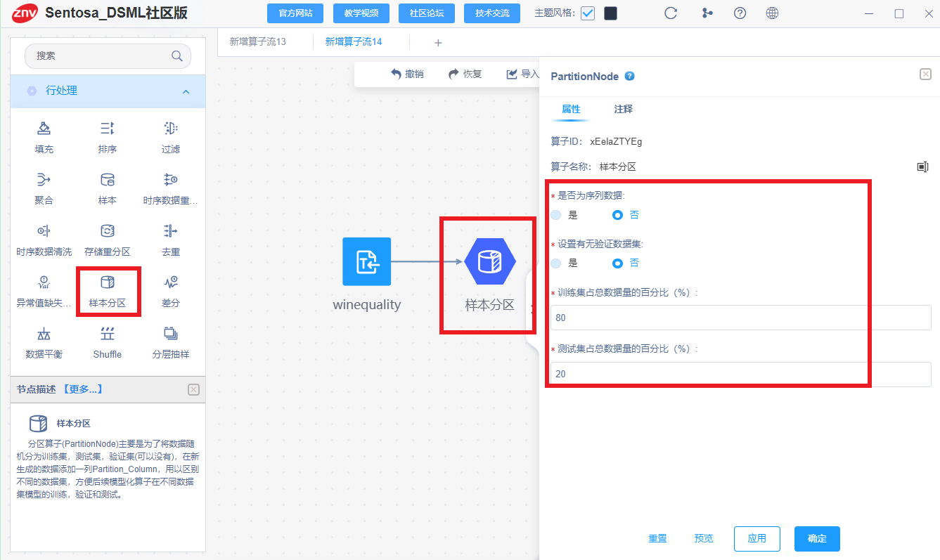Click the 恢复 redo toolbar button
The width and height of the screenshot is (940, 560).
[x=465, y=74]
